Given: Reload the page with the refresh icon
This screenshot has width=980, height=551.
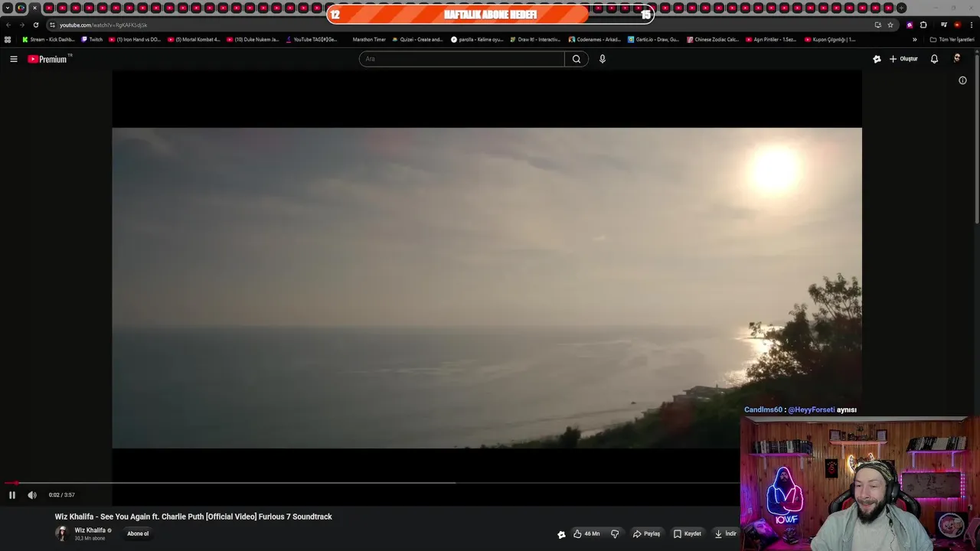Looking at the screenshot, I should click(35, 24).
